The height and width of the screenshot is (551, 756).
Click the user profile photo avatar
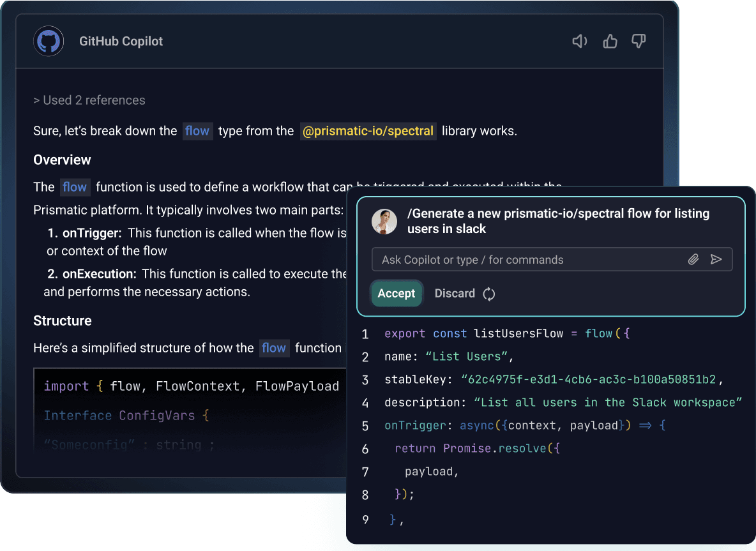(384, 222)
